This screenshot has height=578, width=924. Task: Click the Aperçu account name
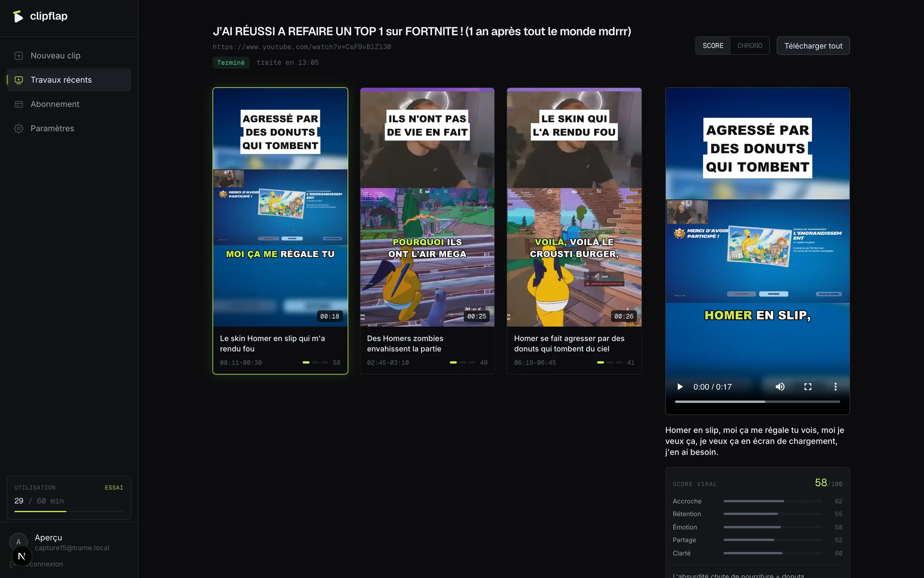click(48, 538)
